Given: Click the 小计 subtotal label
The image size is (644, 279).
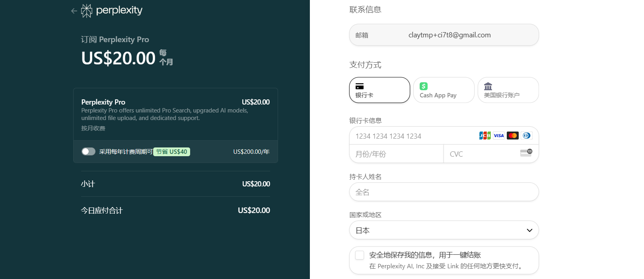Looking at the screenshot, I should pos(88,184).
